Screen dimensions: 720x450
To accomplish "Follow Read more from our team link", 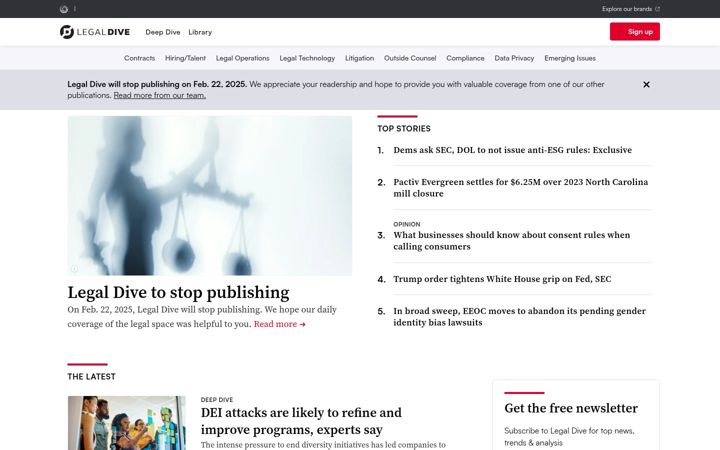I will click(159, 96).
